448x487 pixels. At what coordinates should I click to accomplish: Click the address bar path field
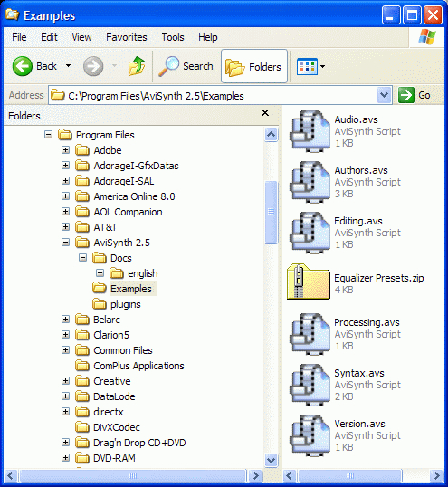pos(214,95)
